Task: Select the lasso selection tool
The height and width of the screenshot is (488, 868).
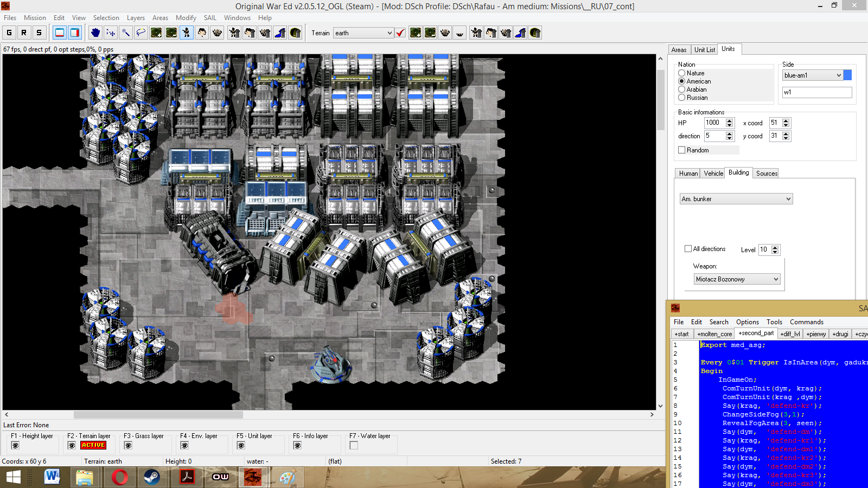Action: 141,33
